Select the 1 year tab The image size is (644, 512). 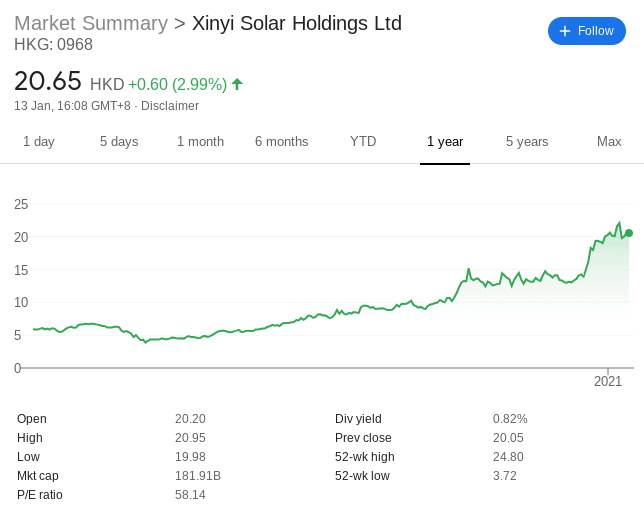pos(445,142)
